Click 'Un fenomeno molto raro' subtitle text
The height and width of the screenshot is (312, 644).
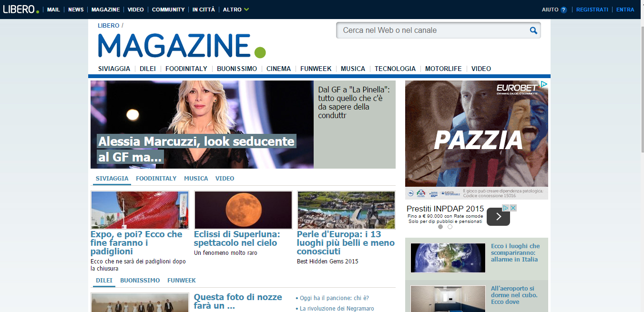coord(225,253)
